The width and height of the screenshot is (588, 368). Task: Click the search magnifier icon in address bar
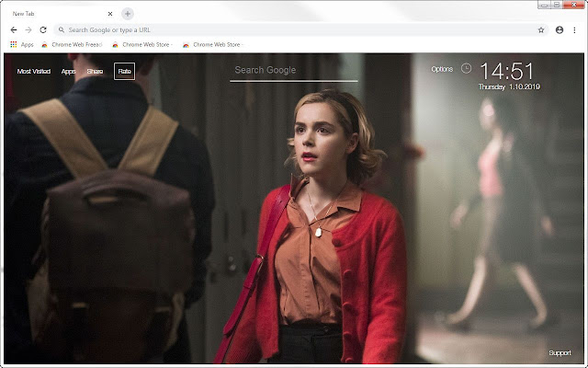[x=62, y=30]
